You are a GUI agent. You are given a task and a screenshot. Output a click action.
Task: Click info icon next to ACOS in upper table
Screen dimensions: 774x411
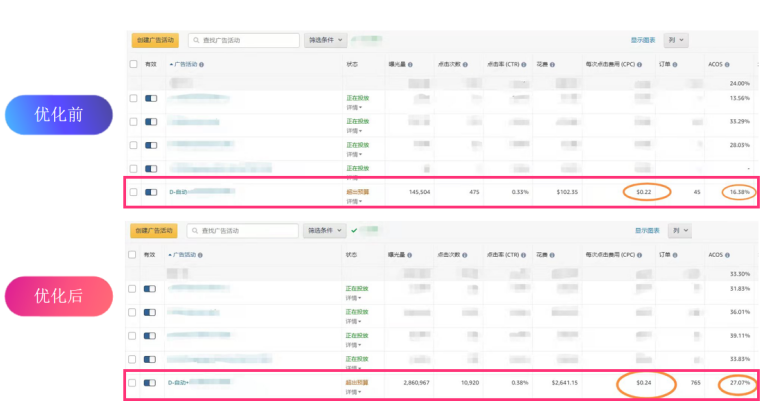[x=728, y=64]
